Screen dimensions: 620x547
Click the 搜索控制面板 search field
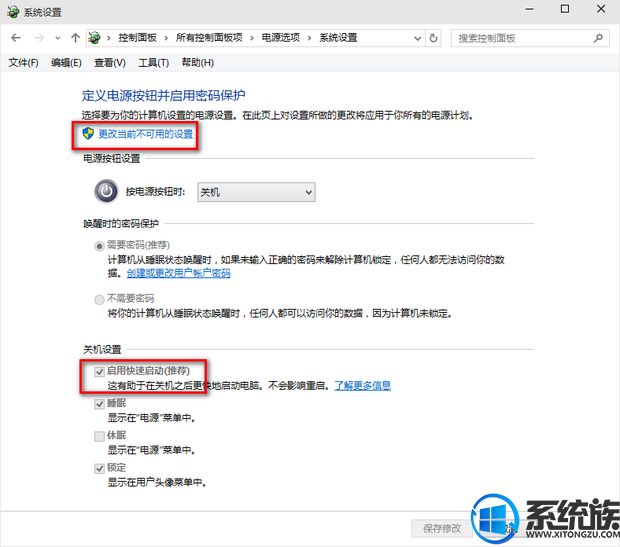(x=530, y=38)
